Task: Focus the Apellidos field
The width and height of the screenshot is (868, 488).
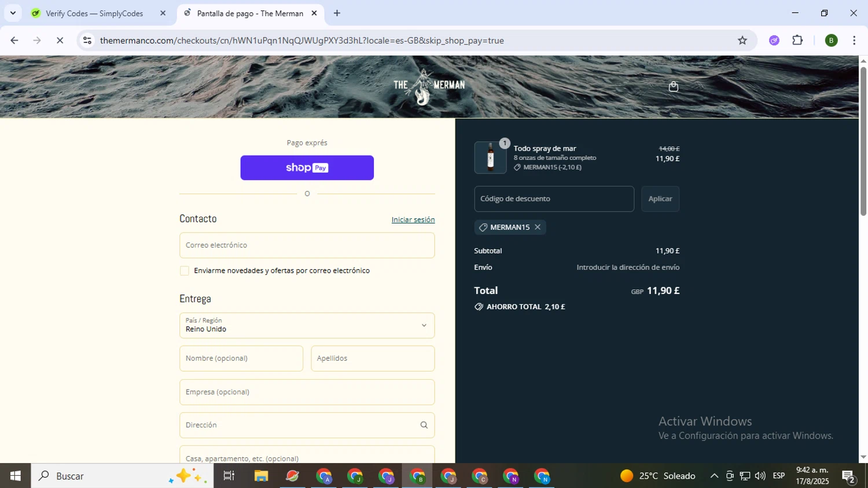Action: coord(373,358)
